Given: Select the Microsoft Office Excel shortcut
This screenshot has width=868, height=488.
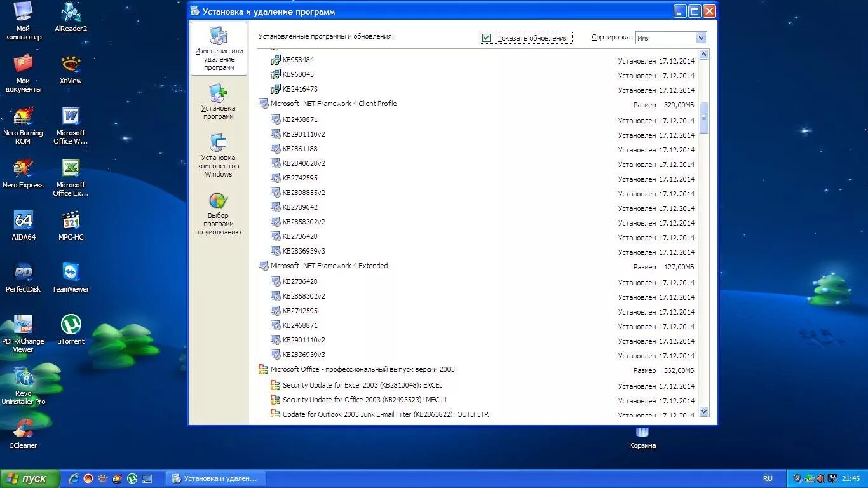Looking at the screenshot, I should pos(71,177).
